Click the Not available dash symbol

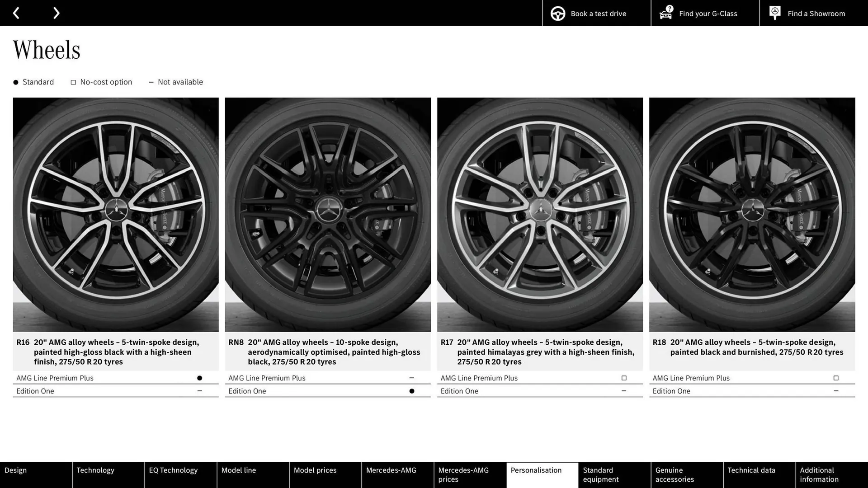[x=151, y=82]
